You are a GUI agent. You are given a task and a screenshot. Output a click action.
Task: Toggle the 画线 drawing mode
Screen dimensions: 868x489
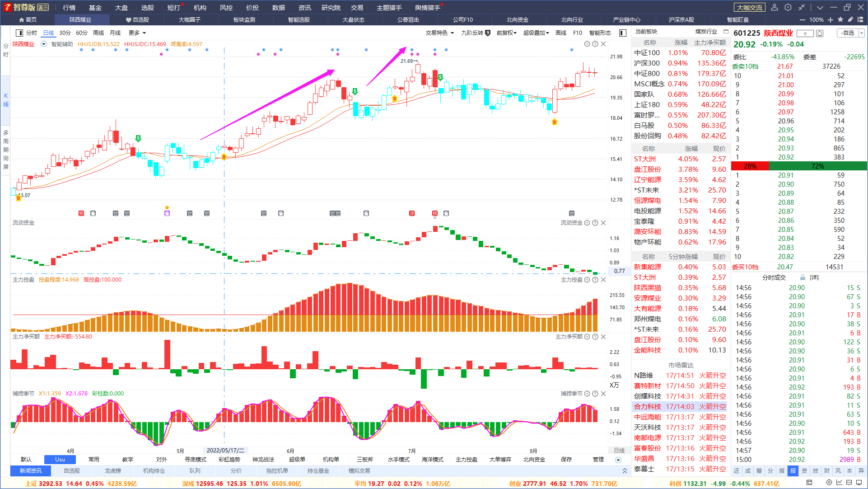click(x=561, y=33)
